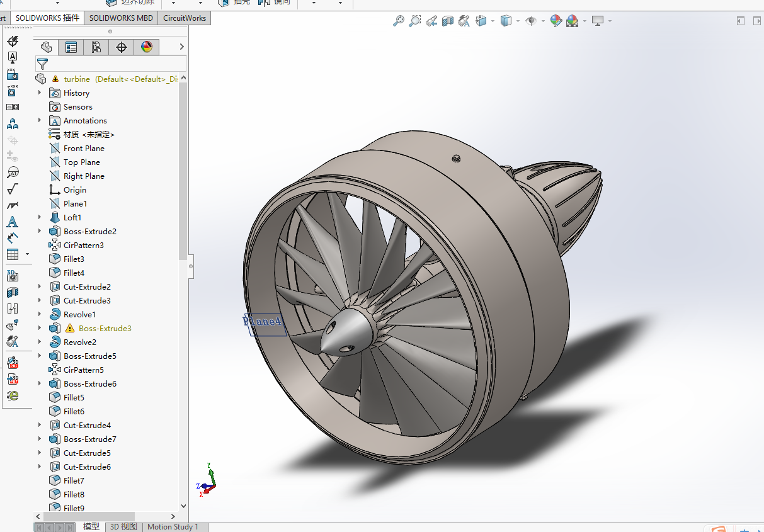Click the Geometric Tolerance MBD icon

(13, 107)
